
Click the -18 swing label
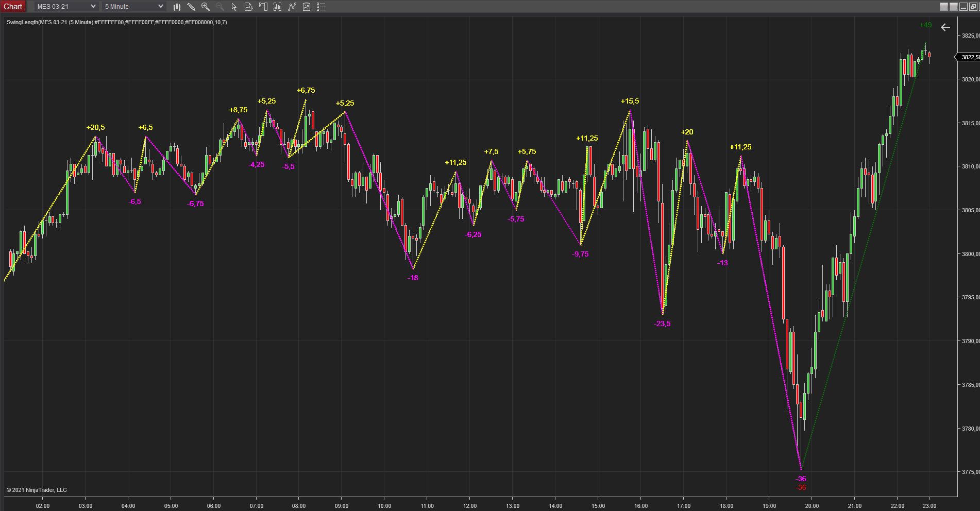click(x=413, y=278)
